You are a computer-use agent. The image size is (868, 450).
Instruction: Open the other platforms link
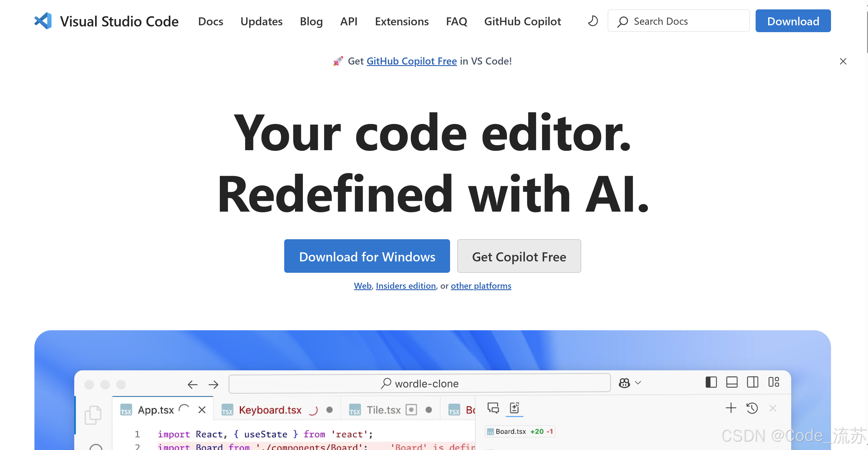(x=481, y=286)
